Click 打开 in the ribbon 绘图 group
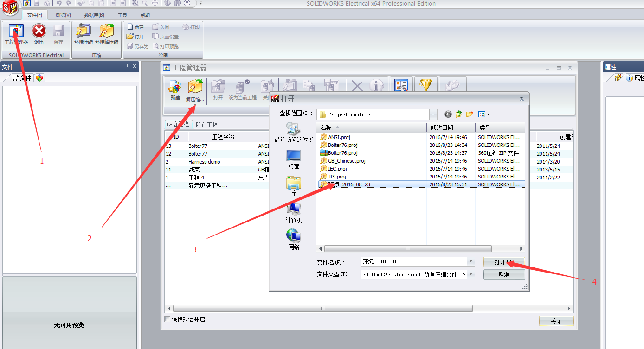 pos(135,37)
